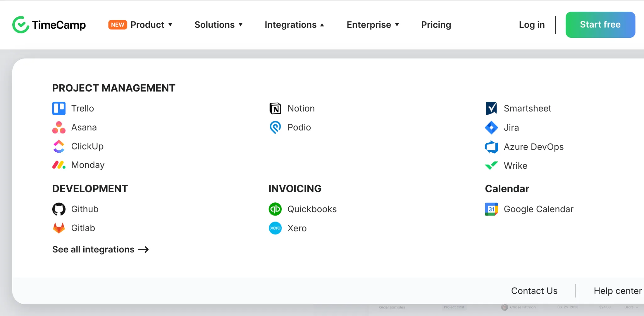Click the NEW badge beside Product

118,25
